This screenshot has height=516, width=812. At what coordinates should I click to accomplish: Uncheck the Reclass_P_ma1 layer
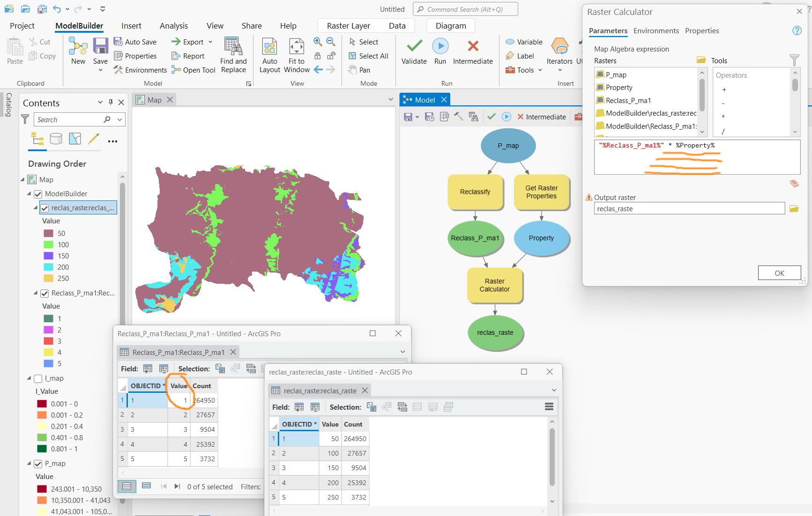[44, 293]
